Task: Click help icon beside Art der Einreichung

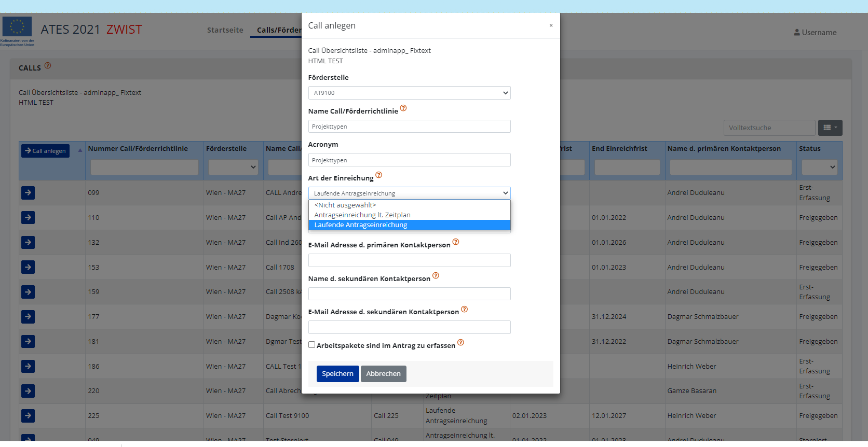Action: [x=379, y=175]
